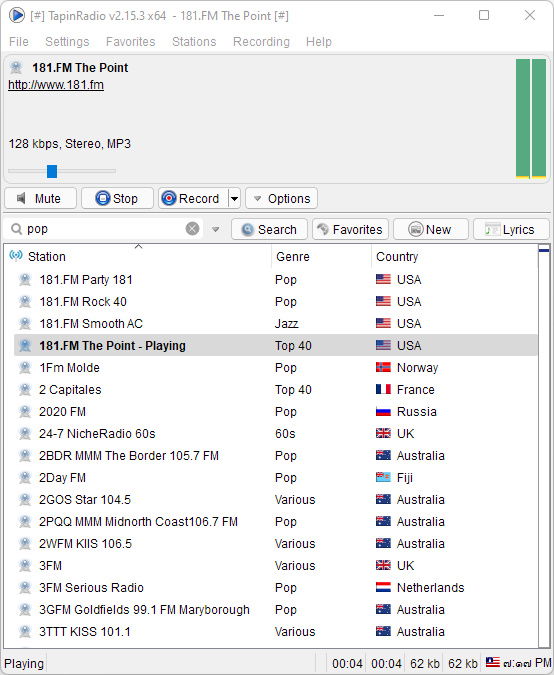
Task: Click station icon for 1Fm Molde
Action: [25, 368]
